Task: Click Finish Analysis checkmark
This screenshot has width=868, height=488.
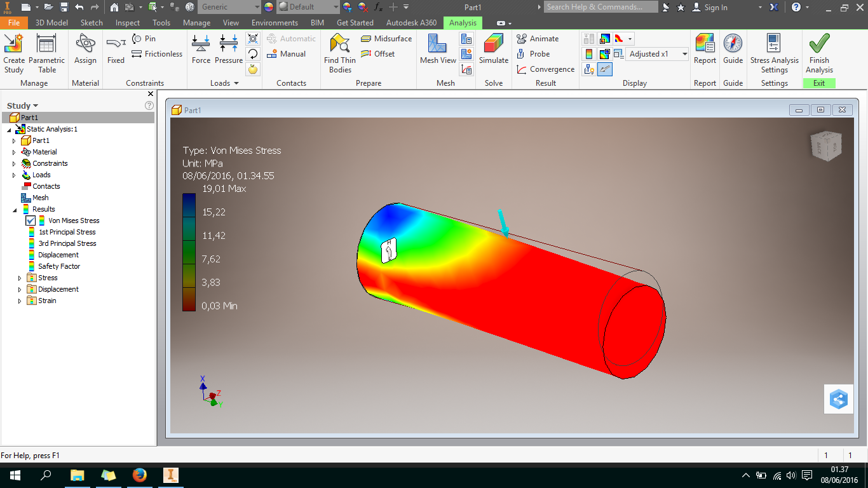Action: [x=819, y=54]
